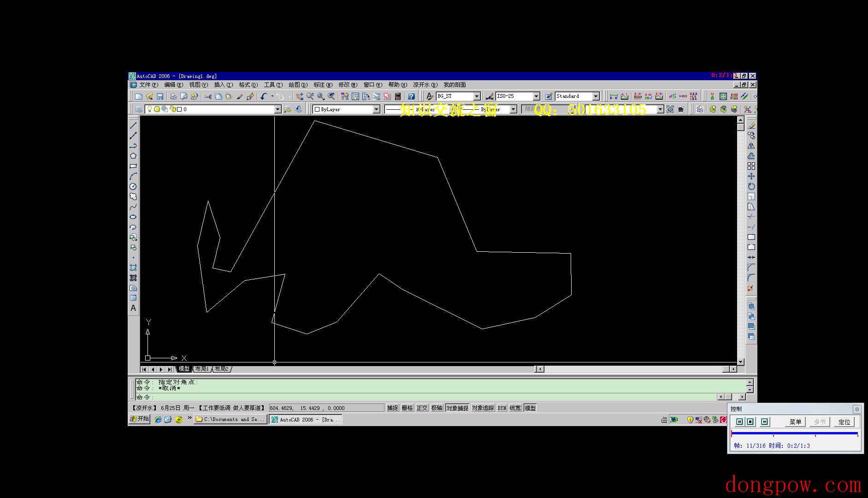Stop playback in 控制 panel
This screenshot has width=868, height=498.
pyautogui.click(x=750, y=422)
